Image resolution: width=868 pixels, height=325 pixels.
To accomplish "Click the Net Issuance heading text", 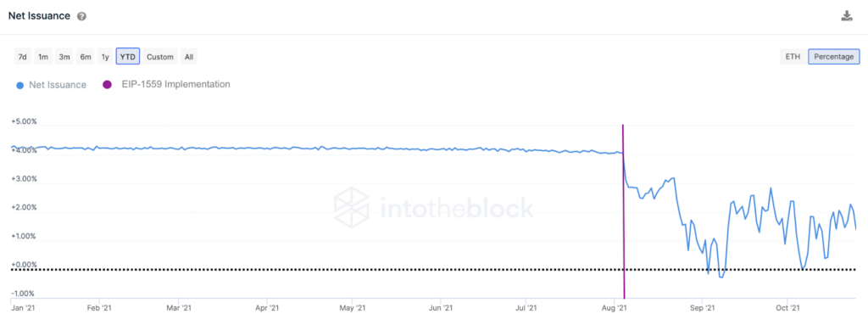I will click(x=39, y=16).
